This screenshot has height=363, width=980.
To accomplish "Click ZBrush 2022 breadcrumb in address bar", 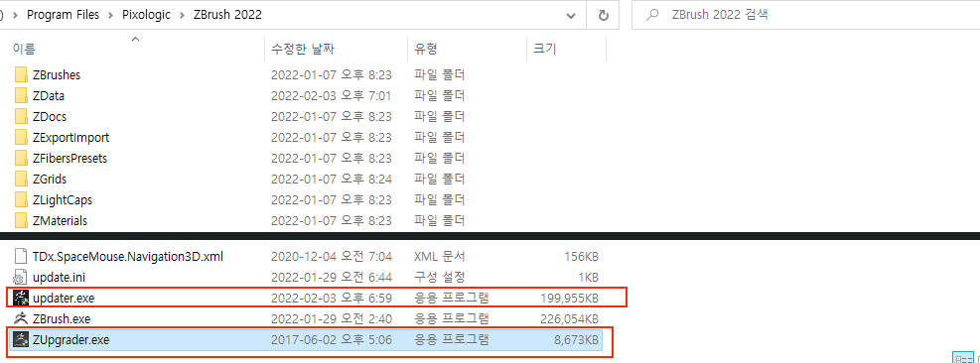I will pyautogui.click(x=228, y=16).
